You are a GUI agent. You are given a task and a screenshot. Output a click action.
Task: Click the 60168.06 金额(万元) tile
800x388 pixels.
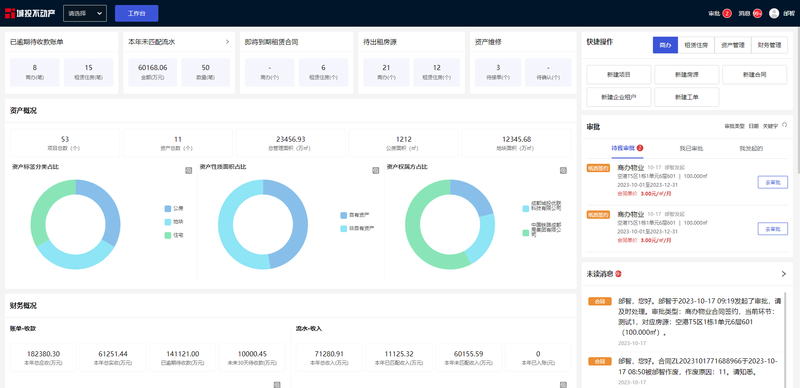tap(153, 72)
